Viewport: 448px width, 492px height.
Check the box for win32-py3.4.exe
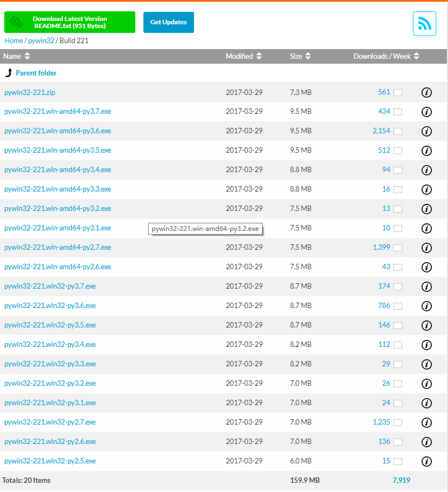point(398,345)
